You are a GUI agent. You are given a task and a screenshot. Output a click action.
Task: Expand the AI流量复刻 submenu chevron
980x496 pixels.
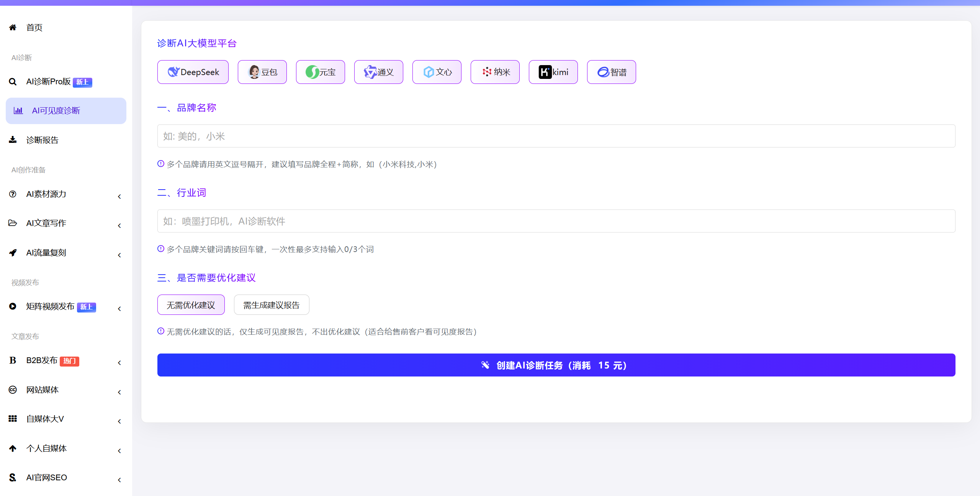119,255
